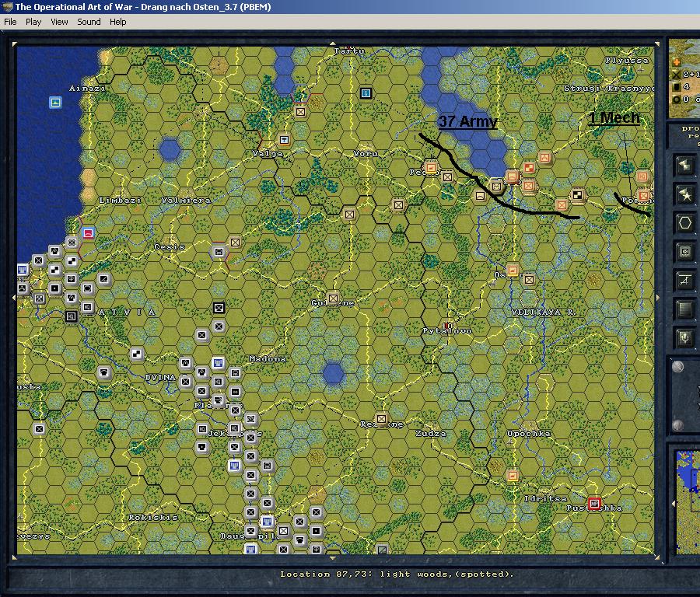Select the pink unit on the Riga coast
Screen dimensions: 700x597
click(x=88, y=233)
